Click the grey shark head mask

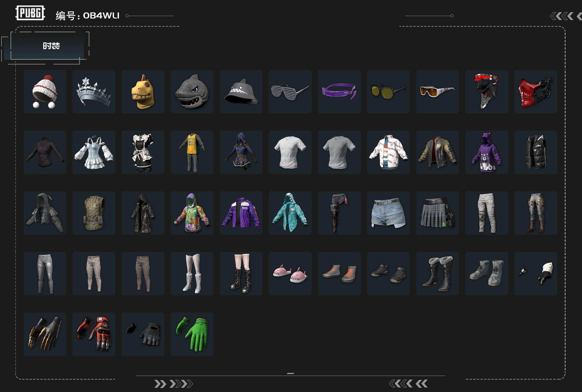point(192,92)
